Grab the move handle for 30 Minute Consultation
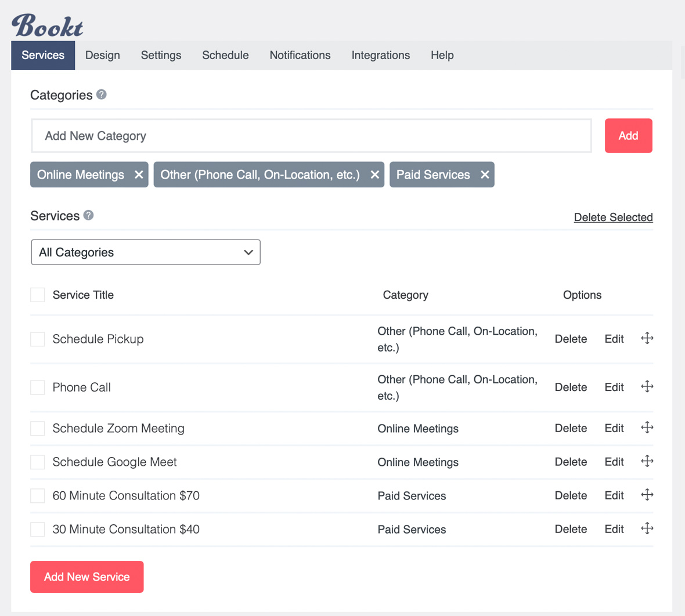 point(647,528)
